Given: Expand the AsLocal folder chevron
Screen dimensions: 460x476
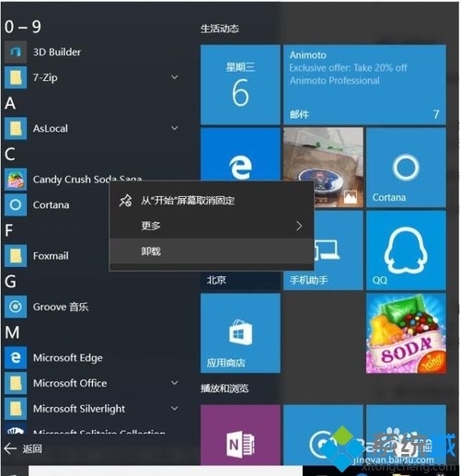Looking at the screenshot, I should tap(175, 128).
